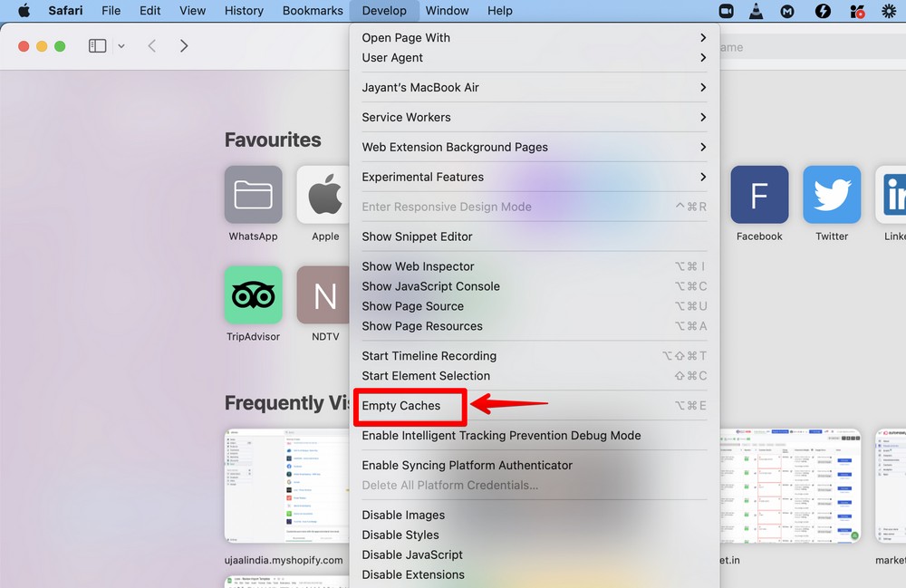Screen dimensions: 906x588
Task: Open the Apple favourite icon
Action: click(323, 195)
